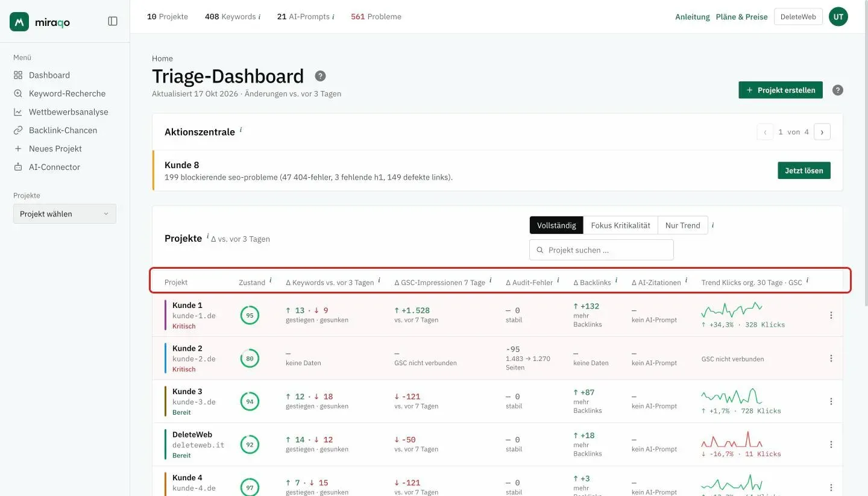Open Wettbewerbsanalyse in the sidebar
This screenshot has height=496, width=868.
61,112
